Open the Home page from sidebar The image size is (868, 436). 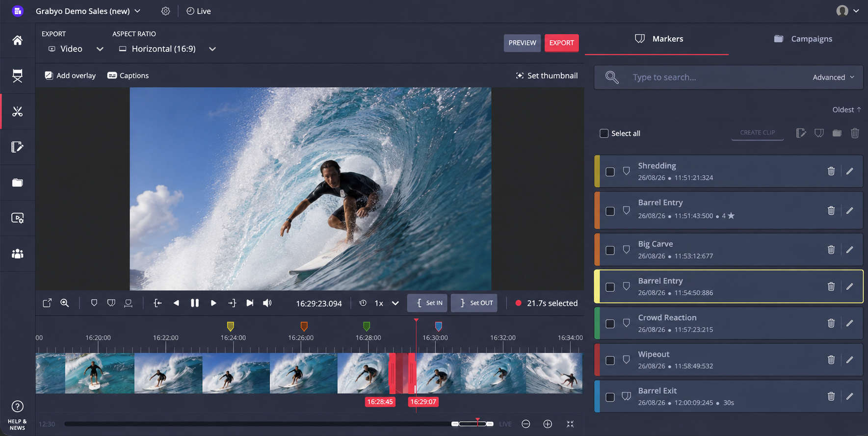17,40
